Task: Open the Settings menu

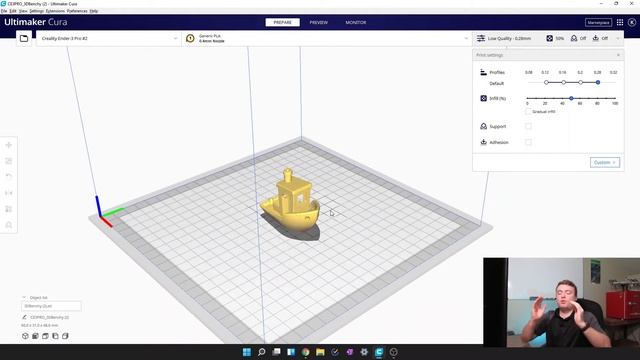Action: pyautogui.click(x=36, y=11)
